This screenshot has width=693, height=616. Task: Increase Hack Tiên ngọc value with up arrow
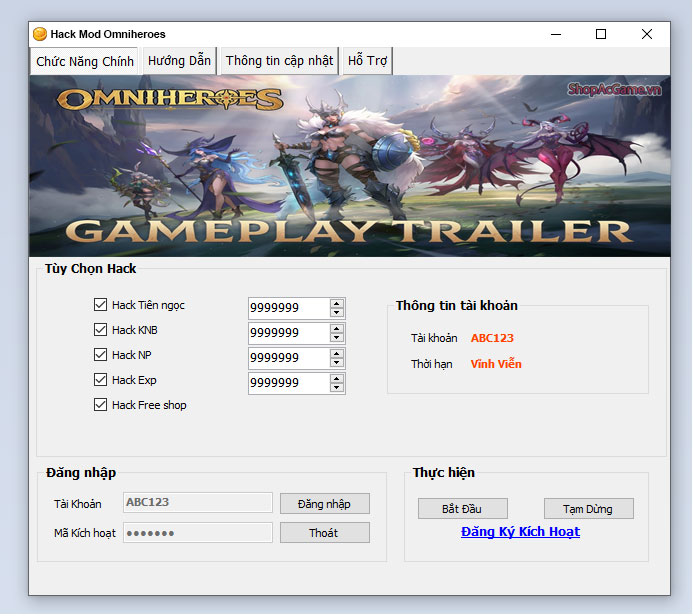click(x=337, y=303)
